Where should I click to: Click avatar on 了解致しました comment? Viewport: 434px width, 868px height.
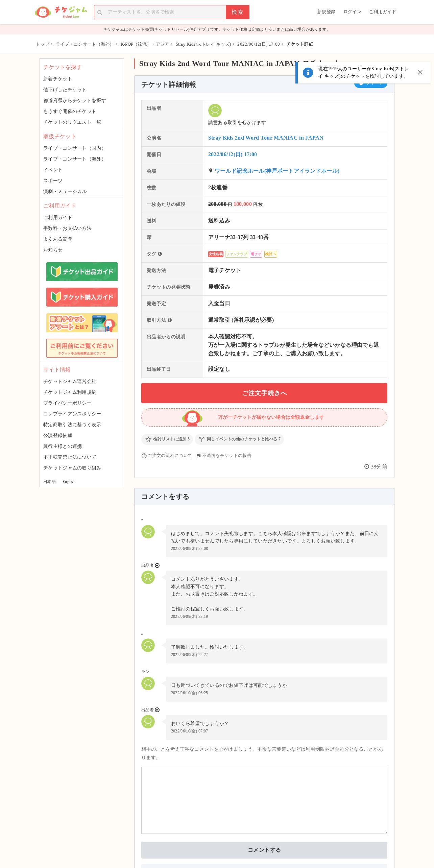(x=148, y=645)
